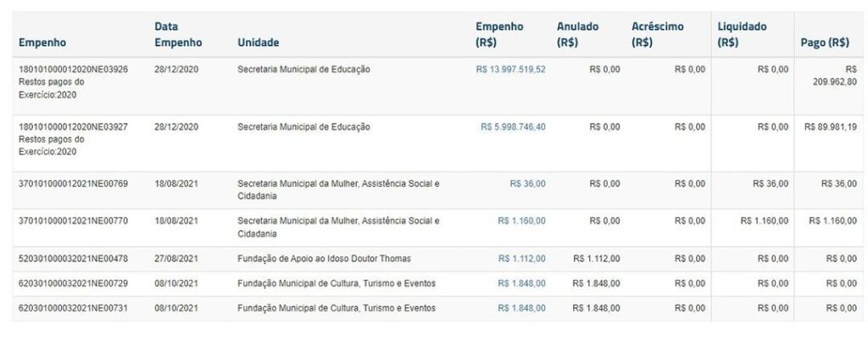
Task: Click the Data Empenho column header
Action: pos(178,34)
